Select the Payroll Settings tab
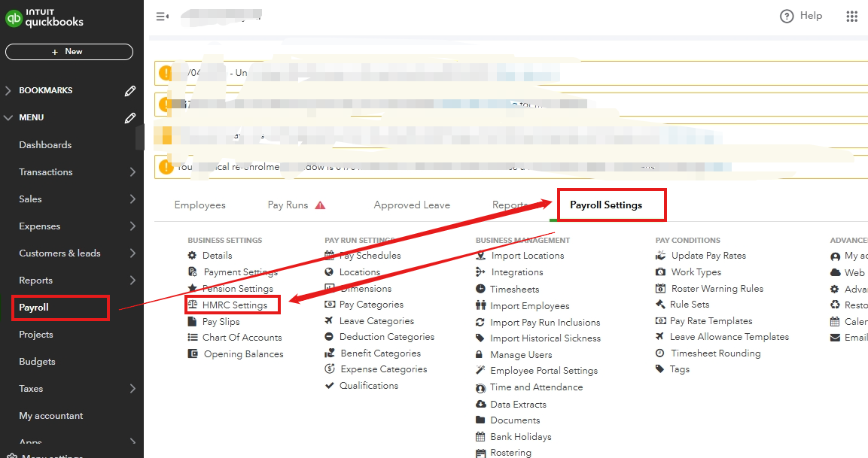 click(x=606, y=205)
